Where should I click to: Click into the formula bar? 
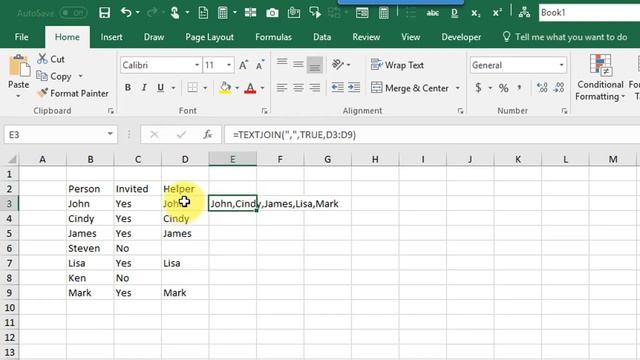(x=432, y=135)
